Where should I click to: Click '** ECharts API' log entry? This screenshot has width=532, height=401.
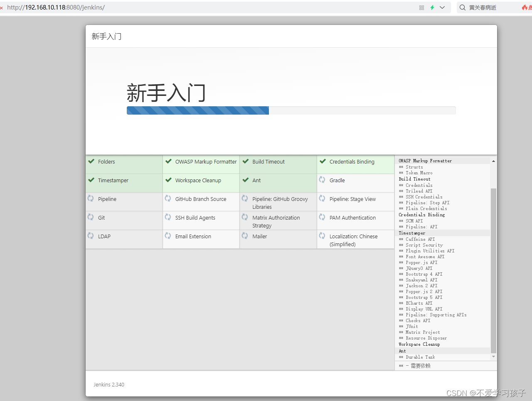point(416,303)
